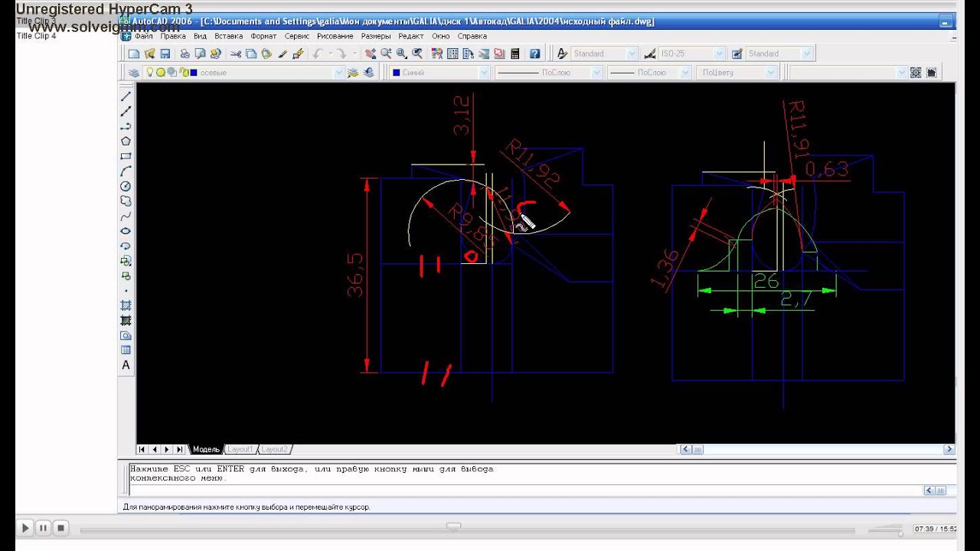Screen dimensions: 980x551
Task: Click the Copy icon
Action: click(251, 54)
